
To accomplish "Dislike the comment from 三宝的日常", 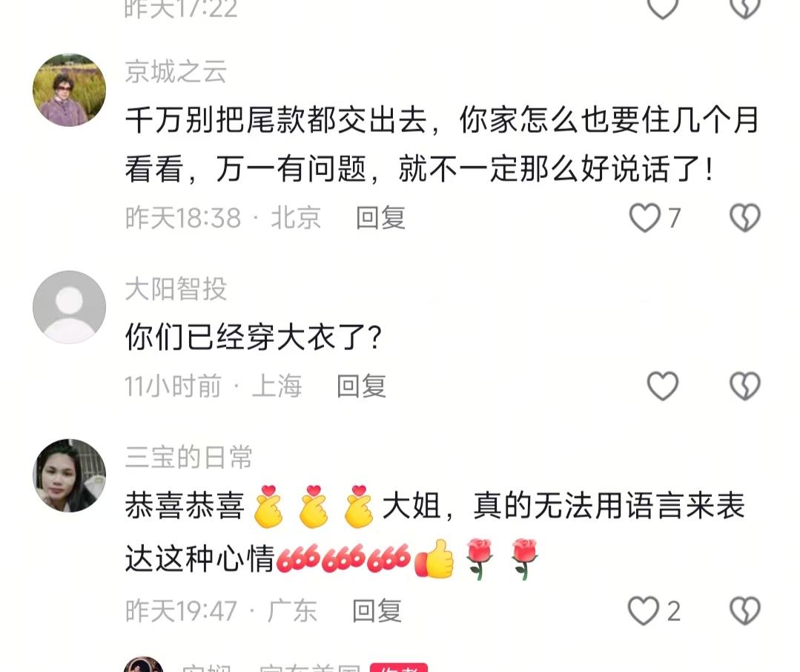I will click(745, 610).
